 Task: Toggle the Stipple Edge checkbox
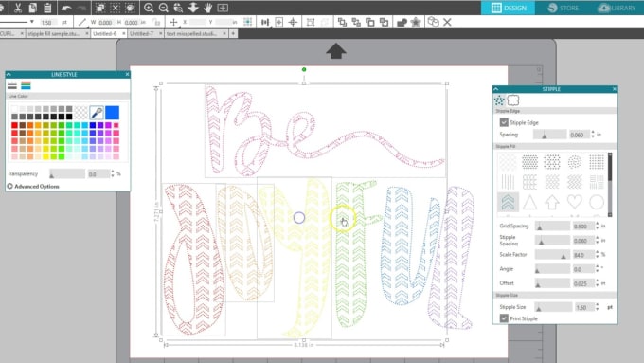pyautogui.click(x=504, y=122)
